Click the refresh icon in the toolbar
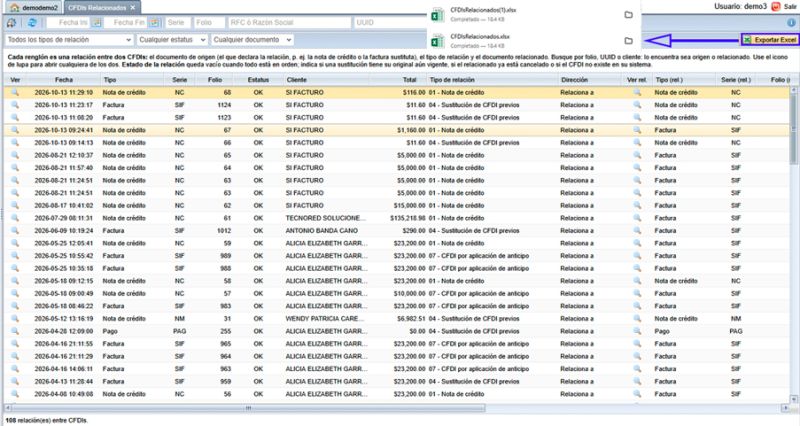 tap(32, 22)
